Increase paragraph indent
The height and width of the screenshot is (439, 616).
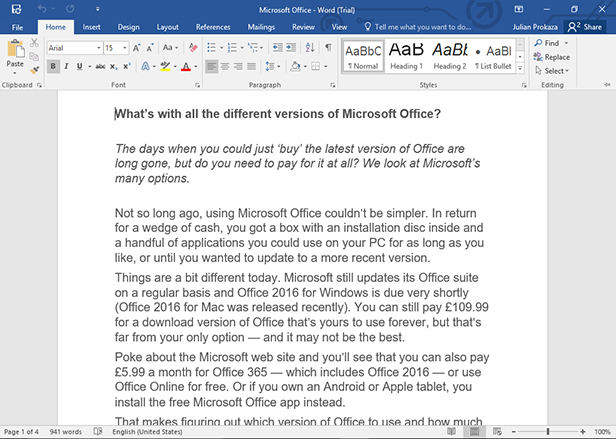(291, 48)
